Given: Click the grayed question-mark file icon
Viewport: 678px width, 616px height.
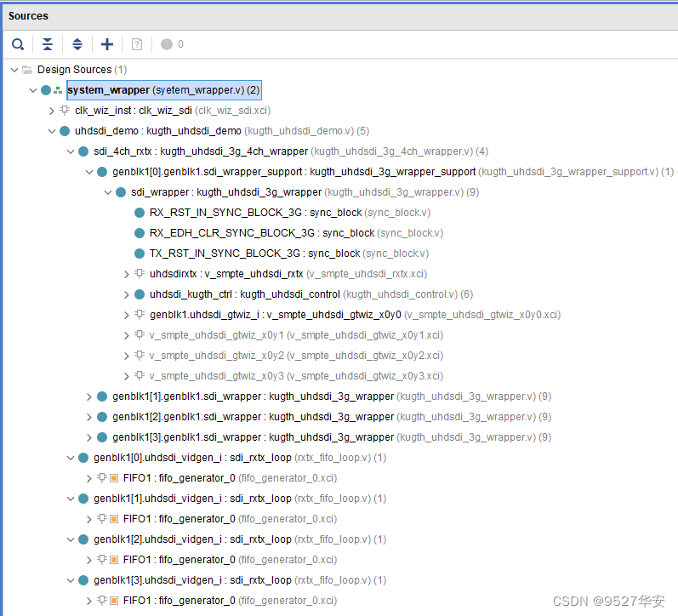Looking at the screenshot, I should click(136, 44).
